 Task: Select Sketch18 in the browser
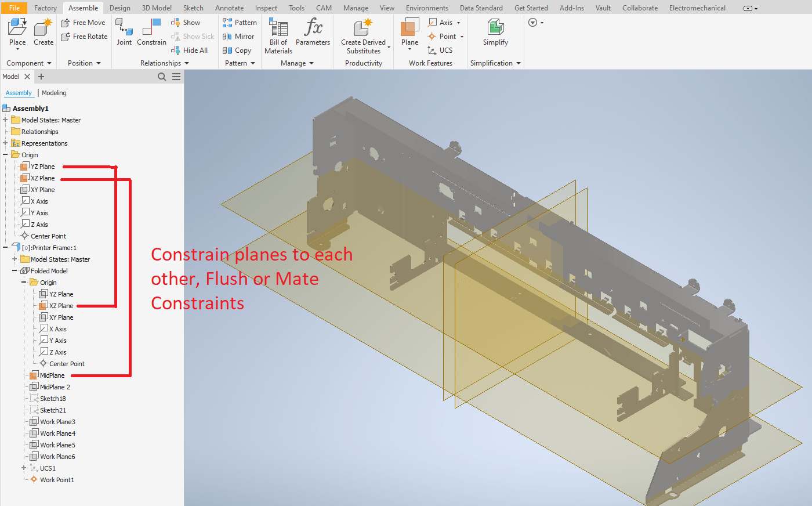click(48, 399)
